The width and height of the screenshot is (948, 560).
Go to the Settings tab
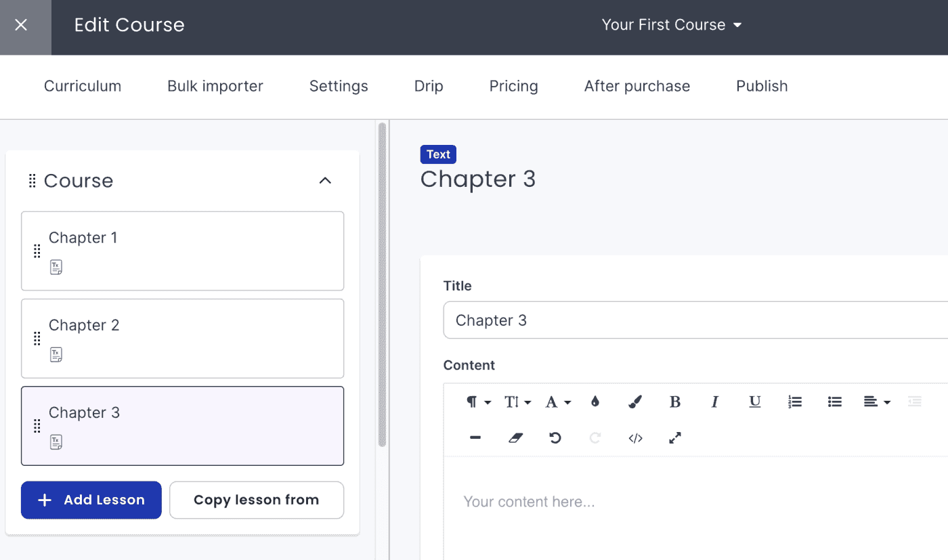(x=339, y=86)
